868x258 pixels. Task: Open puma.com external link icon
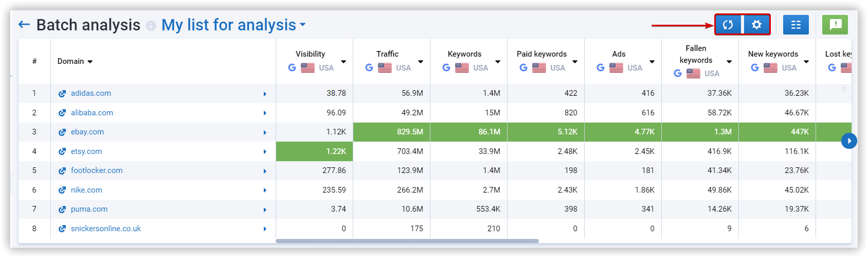point(62,210)
